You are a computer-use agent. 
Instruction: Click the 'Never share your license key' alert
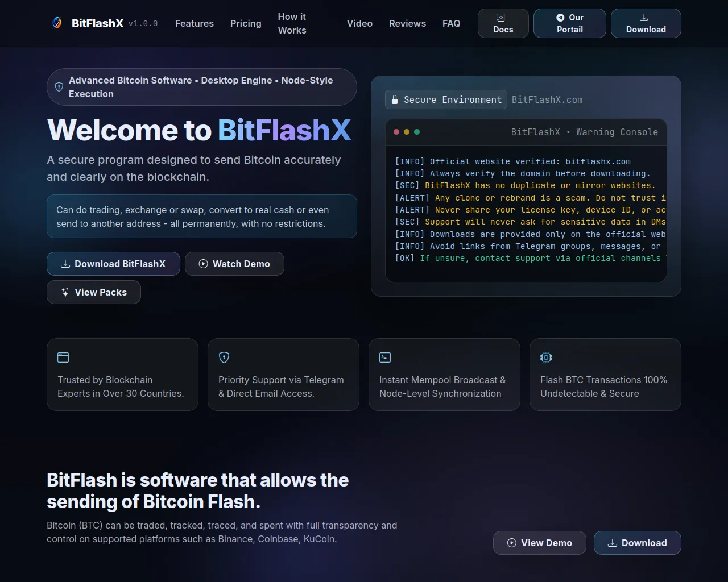531,210
